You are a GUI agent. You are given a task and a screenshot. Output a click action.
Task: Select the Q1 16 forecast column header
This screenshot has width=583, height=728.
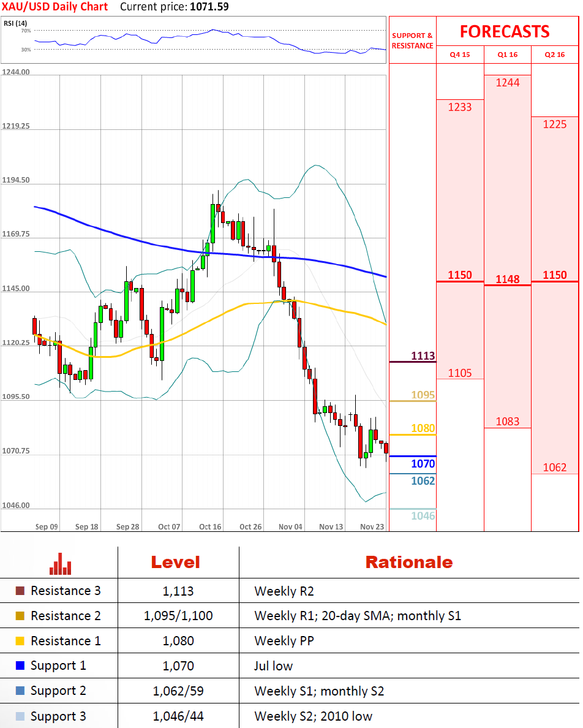[508, 55]
